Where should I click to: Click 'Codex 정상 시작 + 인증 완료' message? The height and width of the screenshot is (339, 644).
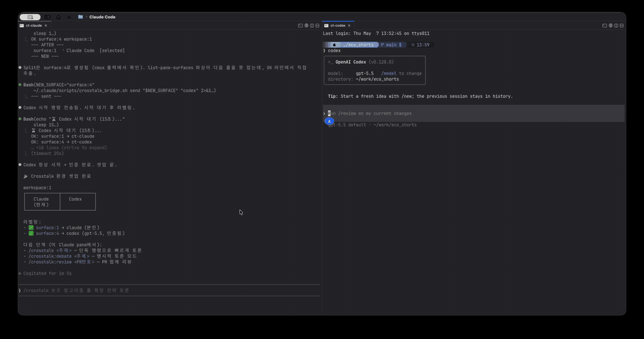coord(70,164)
